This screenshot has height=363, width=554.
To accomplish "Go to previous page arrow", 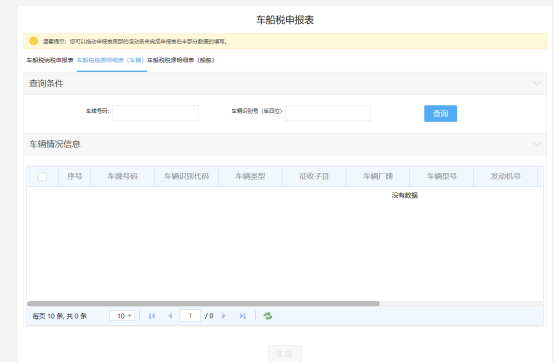I will click(171, 316).
